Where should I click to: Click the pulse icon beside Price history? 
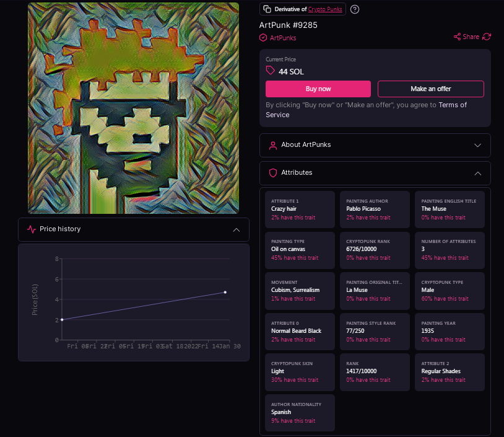point(32,229)
